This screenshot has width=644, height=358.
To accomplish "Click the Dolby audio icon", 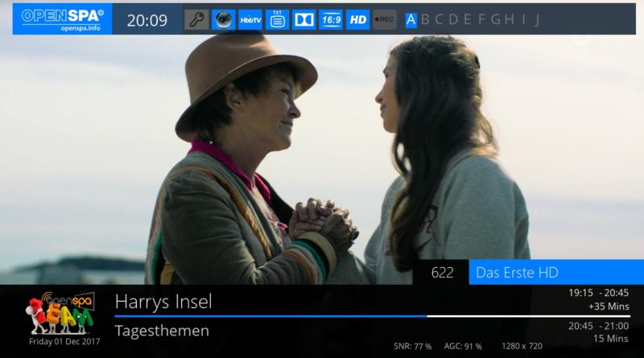I will click(x=304, y=19).
